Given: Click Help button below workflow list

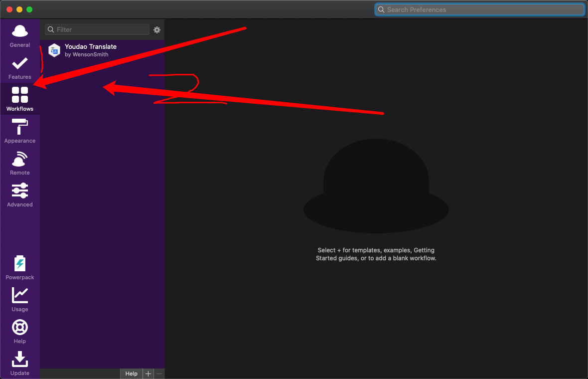Looking at the screenshot, I should [131, 374].
